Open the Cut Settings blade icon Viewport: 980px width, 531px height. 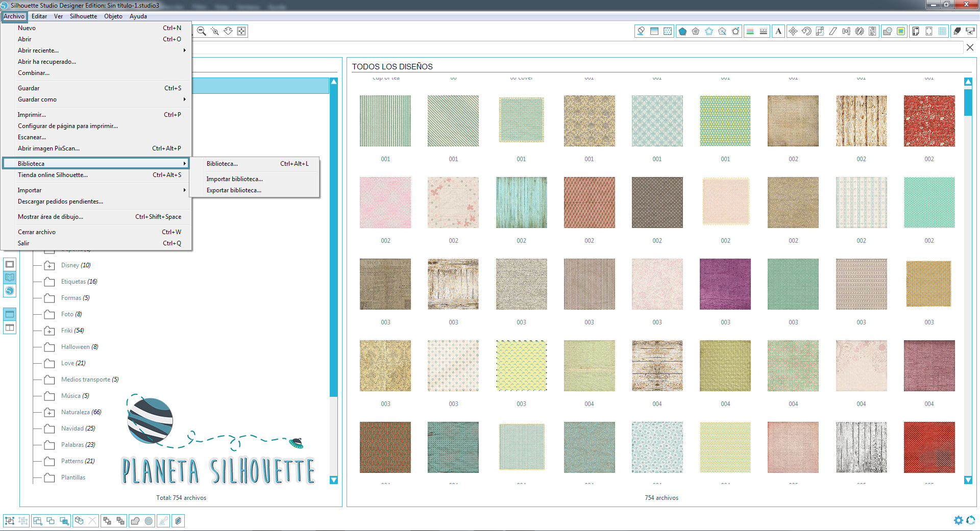point(957,31)
